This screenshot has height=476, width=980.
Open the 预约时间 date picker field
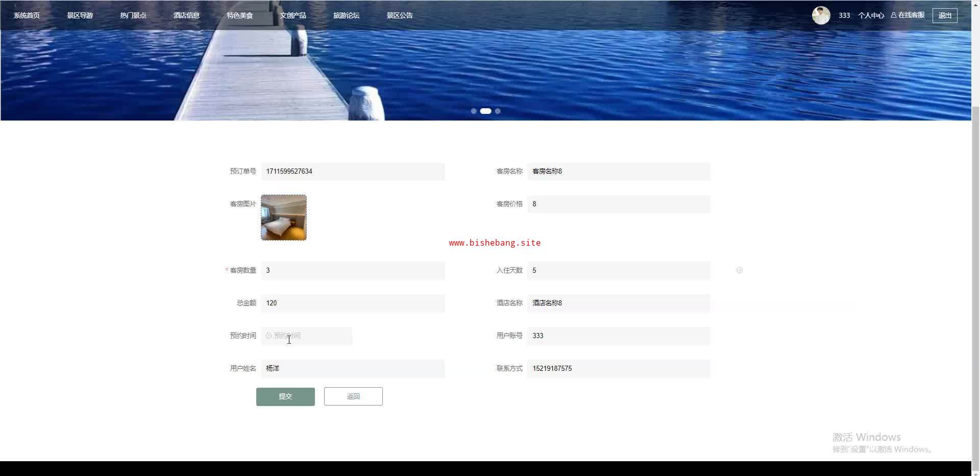pos(307,336)
